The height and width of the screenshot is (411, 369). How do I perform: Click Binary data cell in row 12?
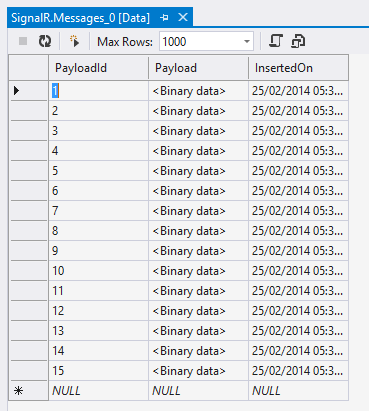point(198,311)
